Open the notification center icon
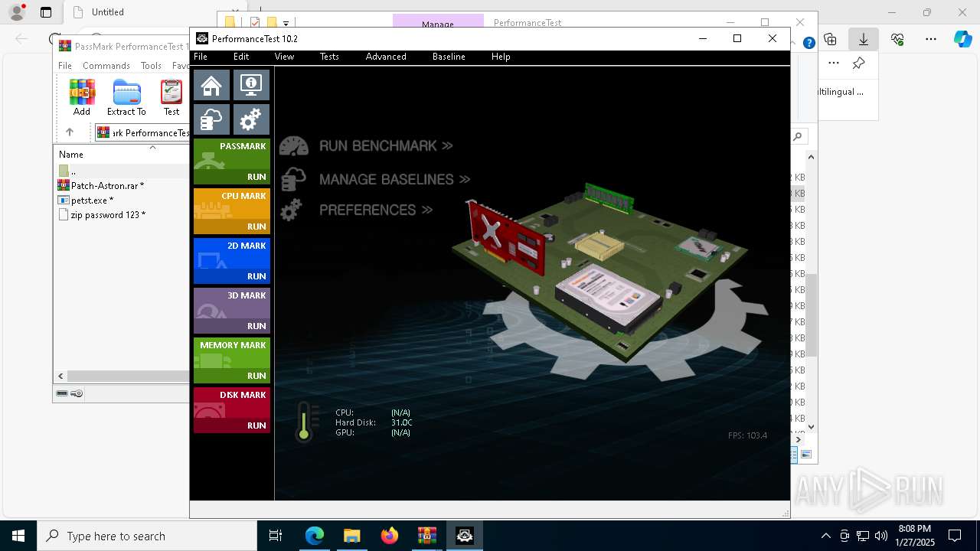The height and width of the screenshot is (551, 980). pyautogui.click(x=955, y=536)
